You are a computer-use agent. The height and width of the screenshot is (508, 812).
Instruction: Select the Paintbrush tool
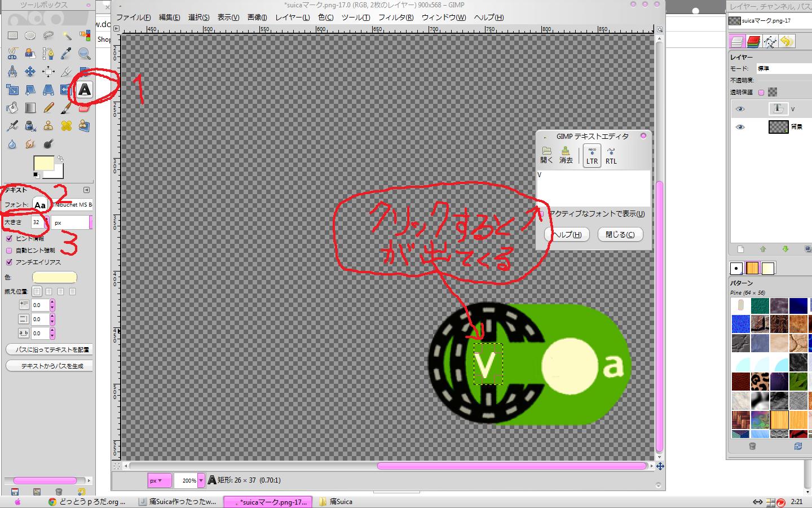67,108
